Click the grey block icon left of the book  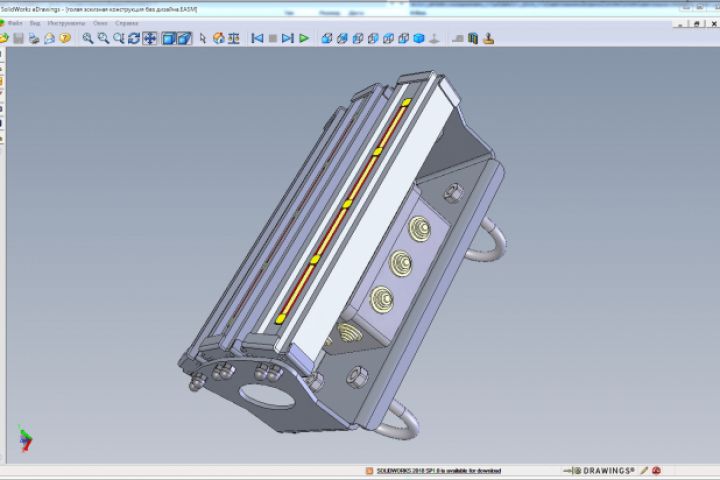click(458, 39)
